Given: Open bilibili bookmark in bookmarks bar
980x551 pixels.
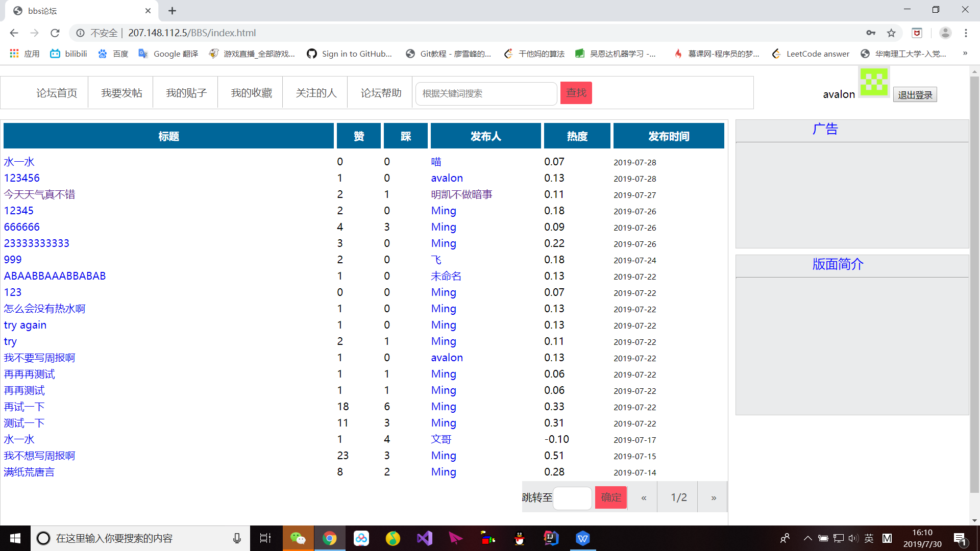Looking at the screenshot, I should pos(68,54).
